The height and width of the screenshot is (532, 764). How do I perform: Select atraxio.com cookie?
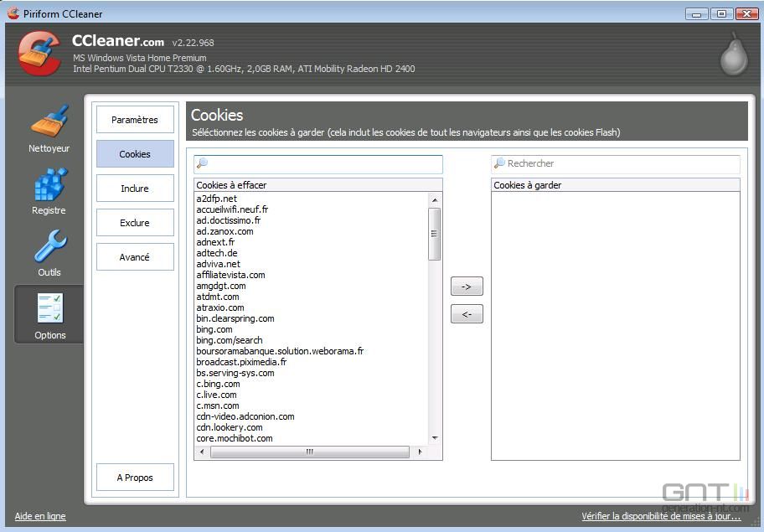(x=220, y=307)
